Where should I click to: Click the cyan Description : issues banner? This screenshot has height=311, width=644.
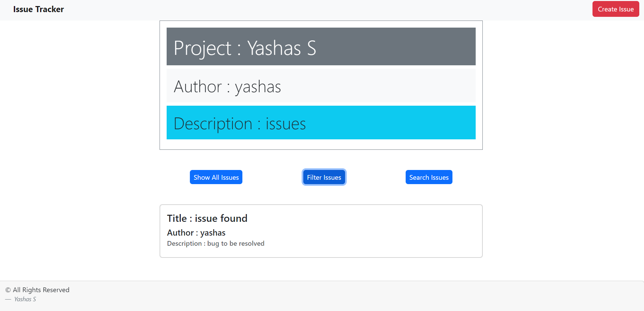click(321, 123)
